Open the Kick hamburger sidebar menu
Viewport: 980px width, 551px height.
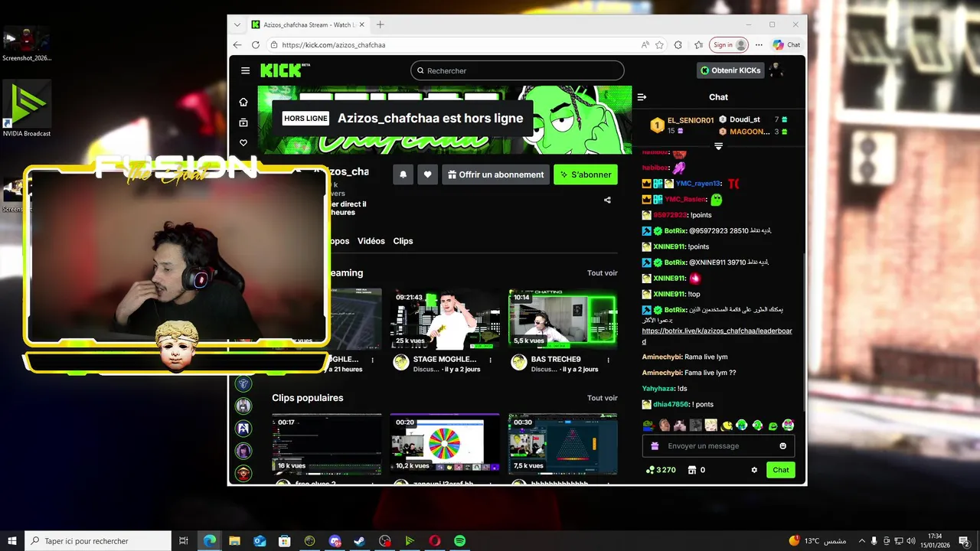(x=245, y=70)
